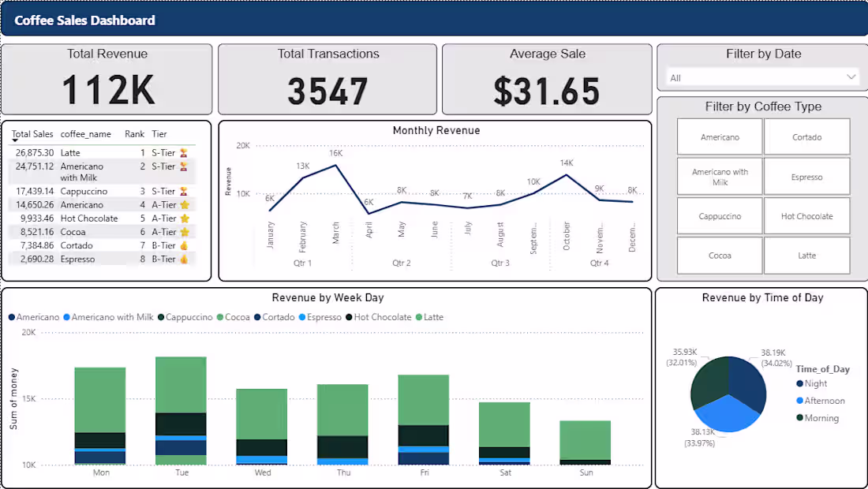
Task: Click the Cocoa legend swatch in chart legend
Action: point(220,317)
